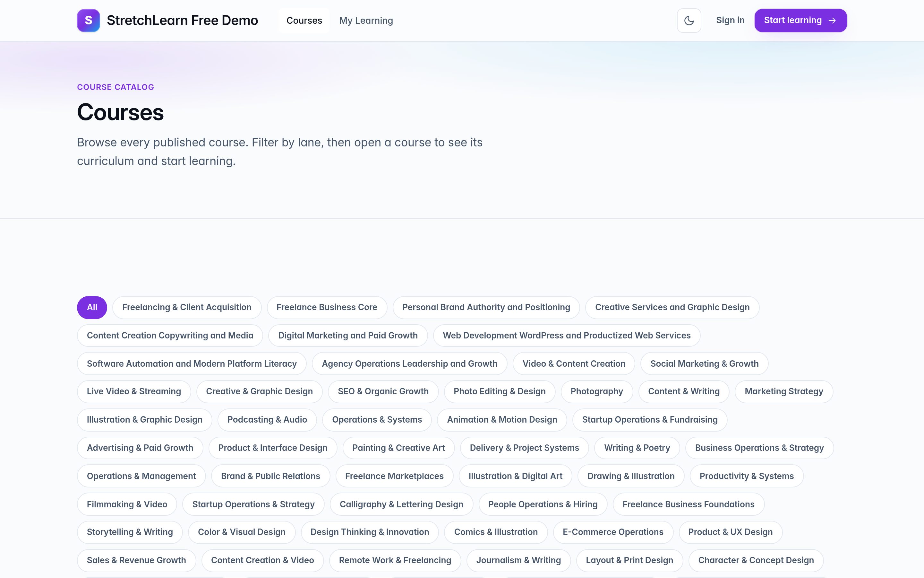Filter by E-Commerce Operations

point(613,532)
